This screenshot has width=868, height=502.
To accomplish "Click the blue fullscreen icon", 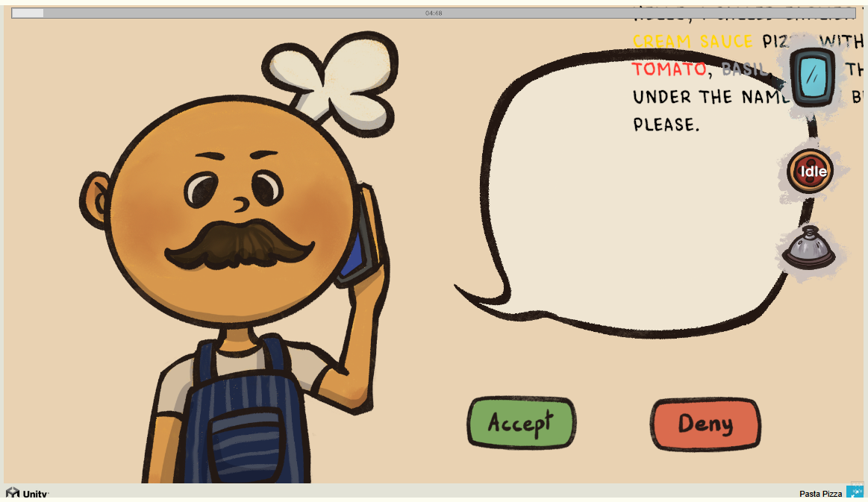I will (x=854, y=492).
